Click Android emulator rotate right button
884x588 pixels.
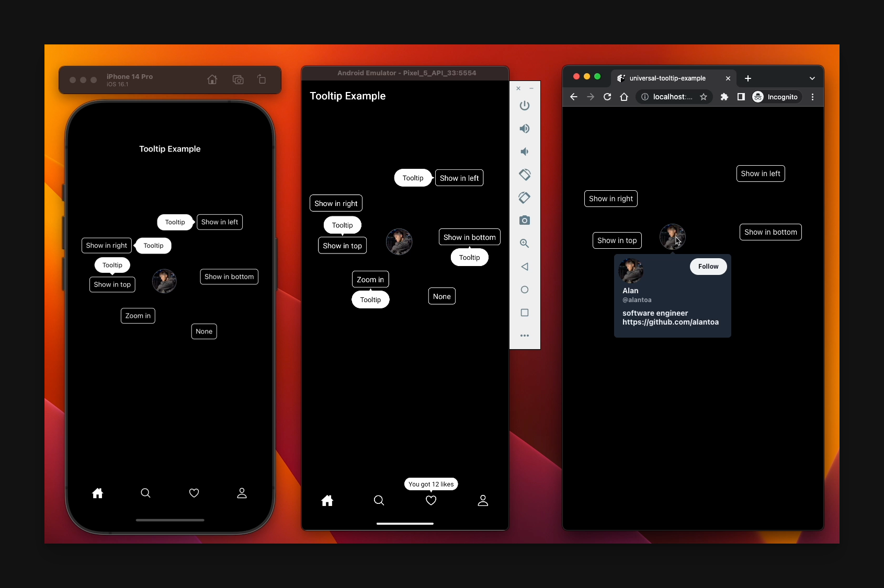[x=525, y=198]
